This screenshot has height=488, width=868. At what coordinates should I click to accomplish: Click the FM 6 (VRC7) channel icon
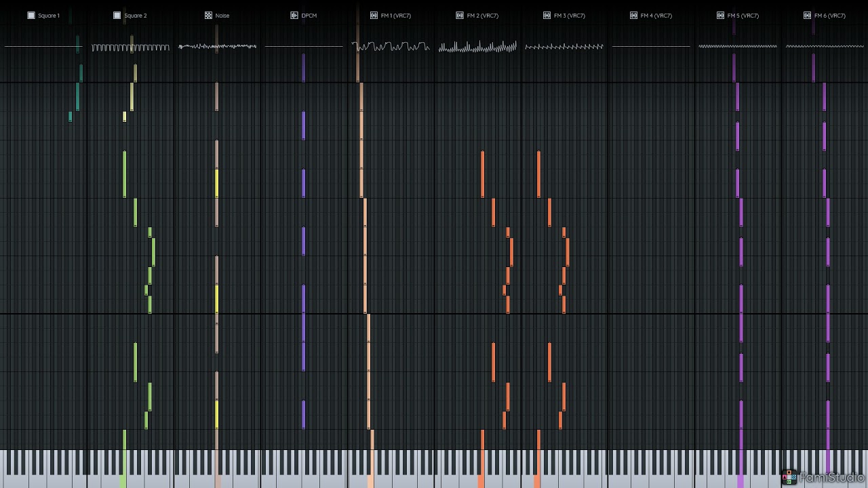tap(807, 16)
